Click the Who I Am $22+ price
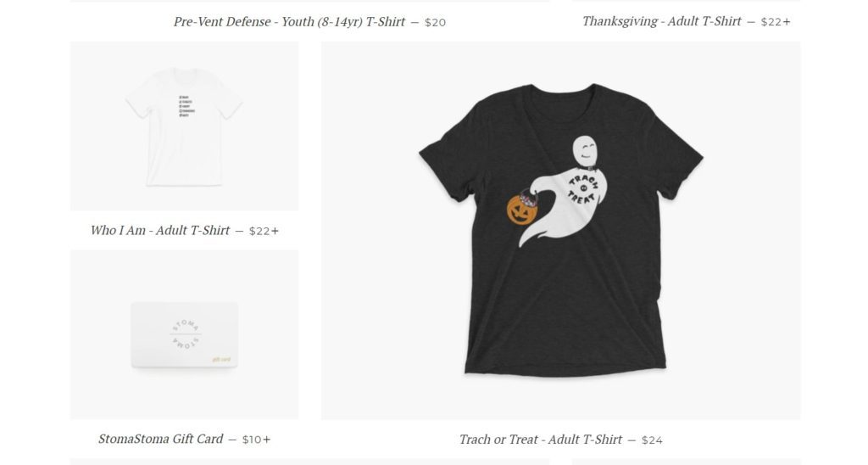The width and height of the screenshot is (868, 465). click(264, 231)
